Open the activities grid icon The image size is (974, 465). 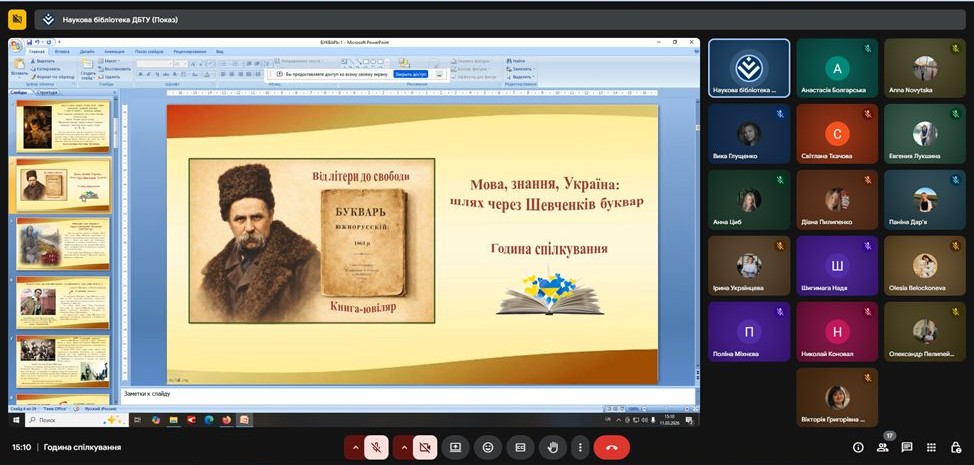[931, 447]
